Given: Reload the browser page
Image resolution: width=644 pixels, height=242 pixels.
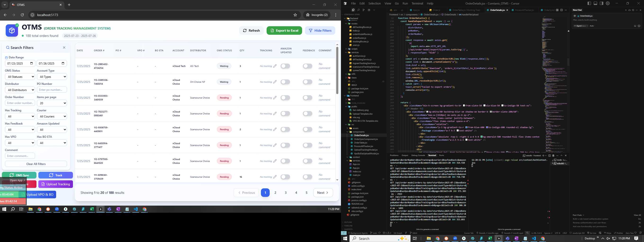Looking at the screenshot, I should (x=22, y=15).
